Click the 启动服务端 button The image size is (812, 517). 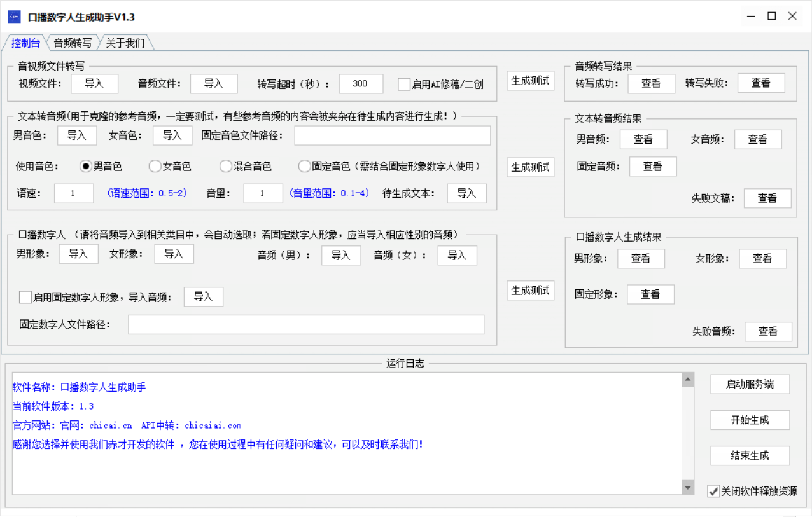pos(750,384)
